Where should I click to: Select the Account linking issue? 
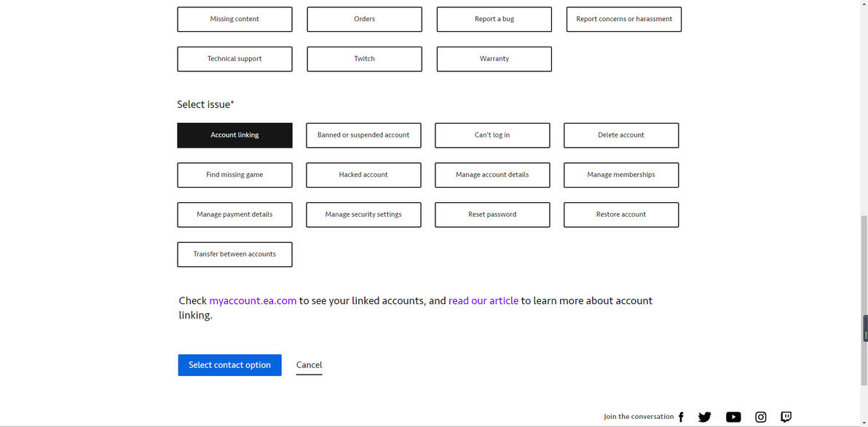(x=234, y=135)
